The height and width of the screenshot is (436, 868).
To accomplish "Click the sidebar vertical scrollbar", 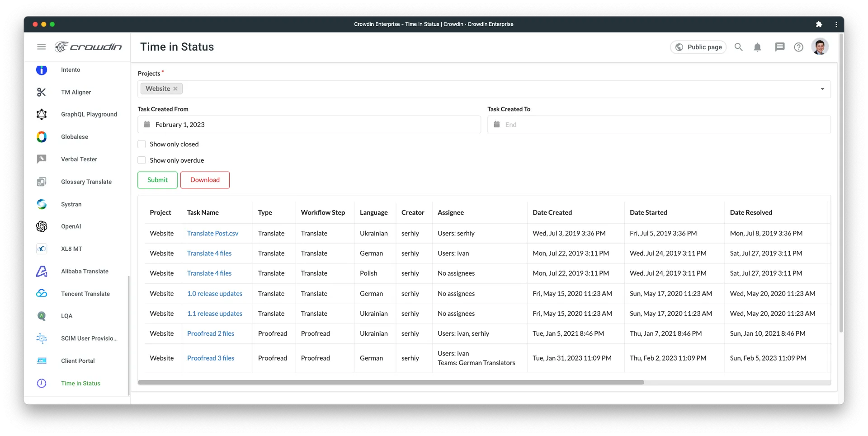I will point(128,335).
